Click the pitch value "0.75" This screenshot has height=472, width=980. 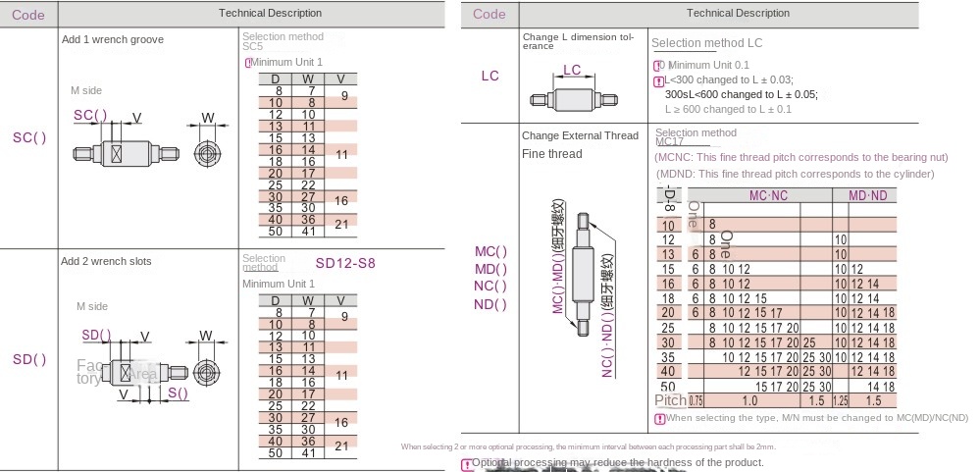(696, 401)
